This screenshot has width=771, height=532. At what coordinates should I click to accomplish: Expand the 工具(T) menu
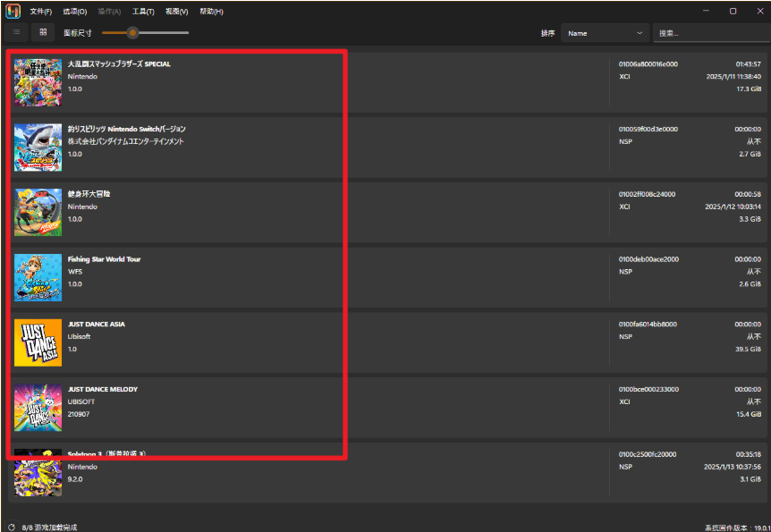click(143, 12)
